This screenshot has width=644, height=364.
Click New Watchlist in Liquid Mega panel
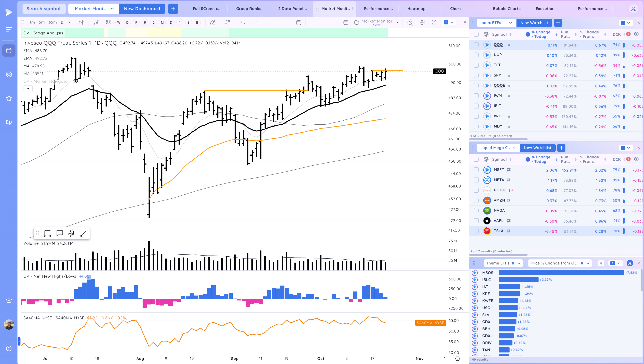pos(537,148)
